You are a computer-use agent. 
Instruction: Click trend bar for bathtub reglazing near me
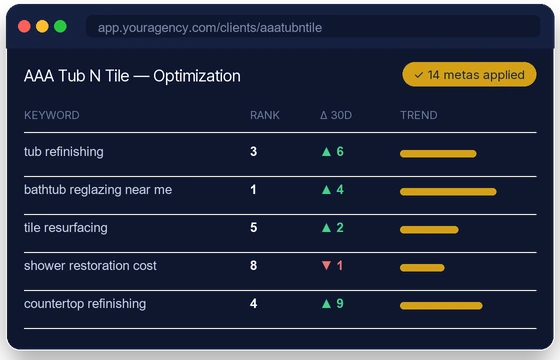(448, 192)
